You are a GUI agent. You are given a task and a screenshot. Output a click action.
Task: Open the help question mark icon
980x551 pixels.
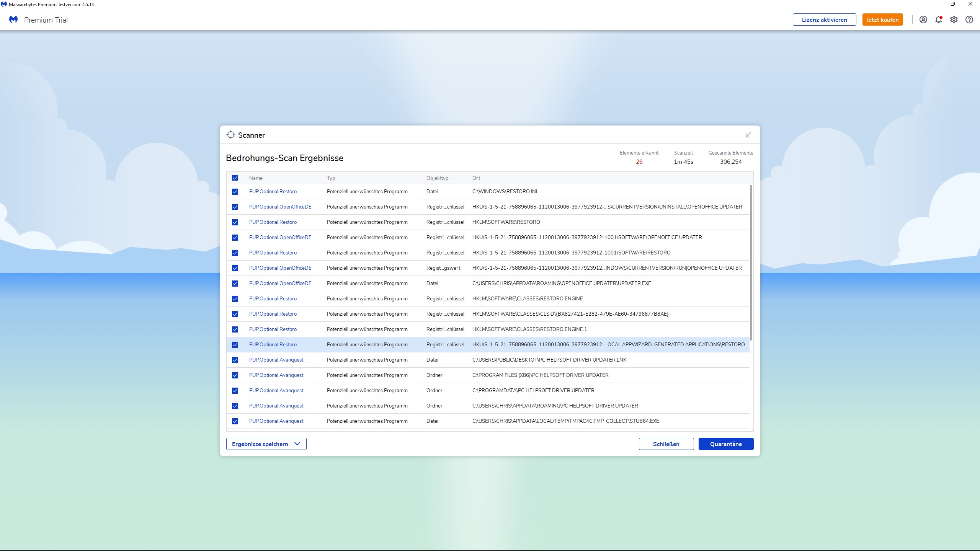[969, 20]
